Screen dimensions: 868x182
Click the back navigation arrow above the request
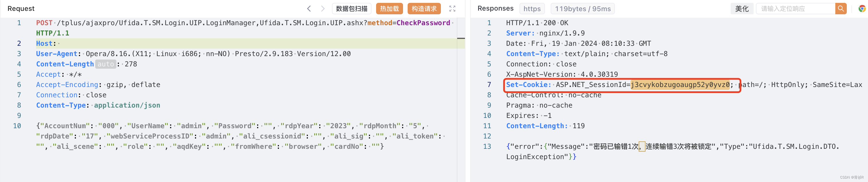(309, 8)
